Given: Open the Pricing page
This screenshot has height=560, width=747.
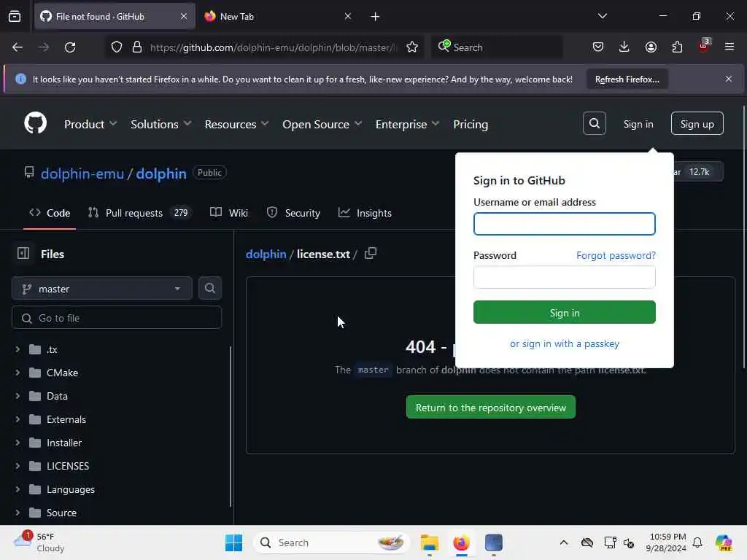Looking at the screenshot, I should point(471,124).
